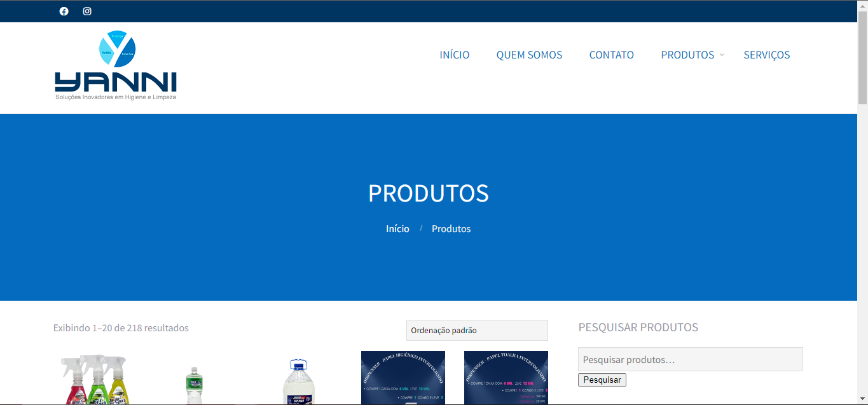Open the QUEM SOMOS page
The width and height of the screenshot is (868, 405).
pos(529,55)
